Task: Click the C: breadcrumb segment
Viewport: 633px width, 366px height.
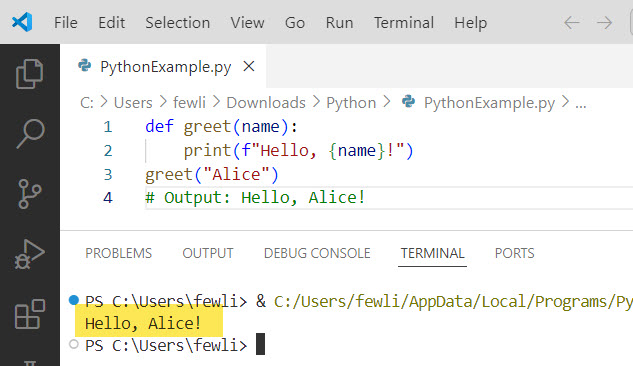Action: tap(87, 102)
